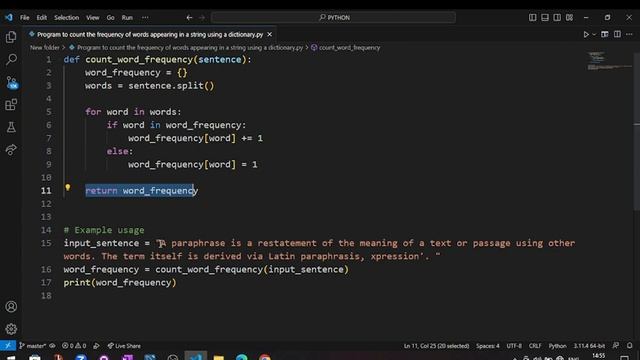Click the 14:55 clock in the taskbar
The image size is (640, 360).
(x=598, y=356)
